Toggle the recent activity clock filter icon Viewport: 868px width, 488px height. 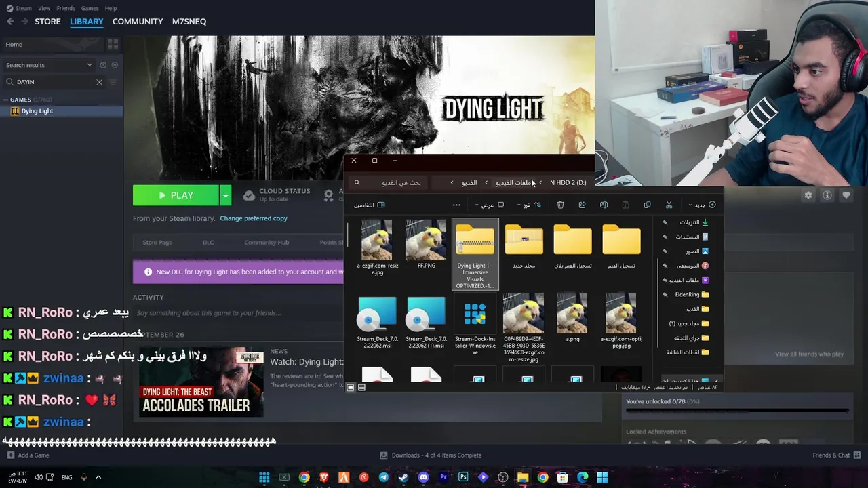click(103, 65)
